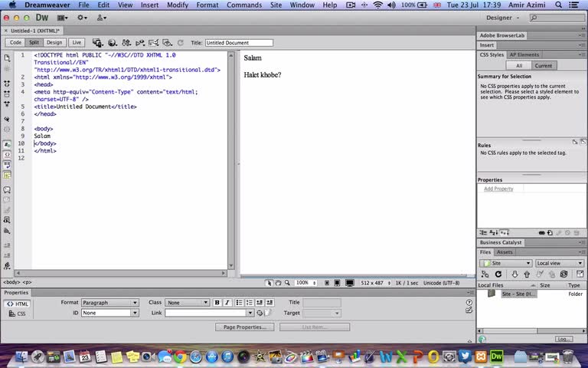The height and width of the screenshot is (368, 588).
Task: Click Connect to remote server icon
Action: click(485, 274)
